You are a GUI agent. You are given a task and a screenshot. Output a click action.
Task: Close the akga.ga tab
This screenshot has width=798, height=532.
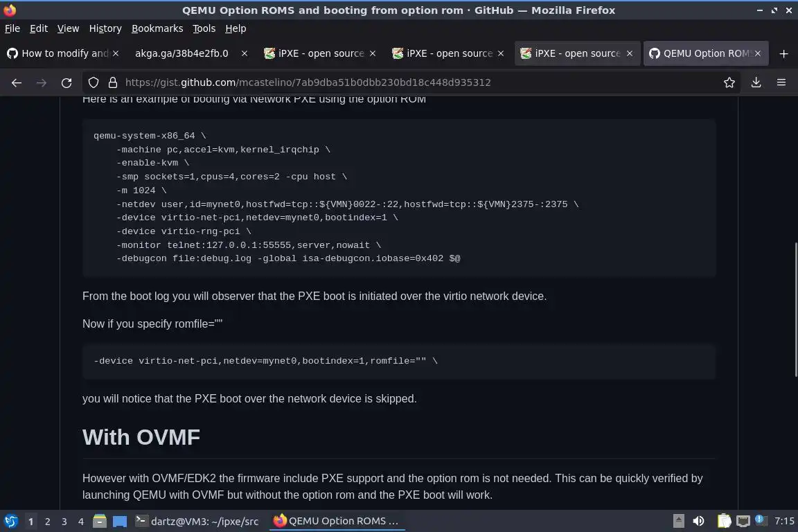click(245, 53)
